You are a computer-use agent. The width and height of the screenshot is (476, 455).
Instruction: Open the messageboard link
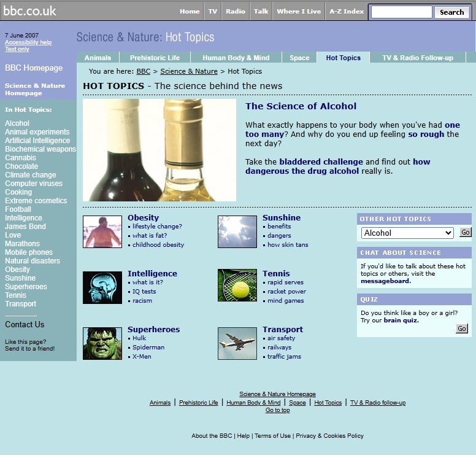point(386,281)
